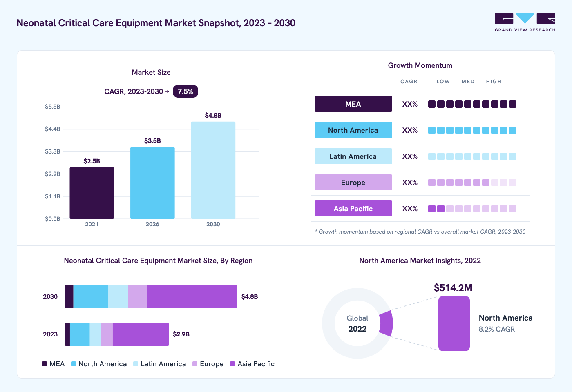This screenshot has width=572, height=392.
Task: Click the 2026 market size bar
Action: click(x=152, y=183)
